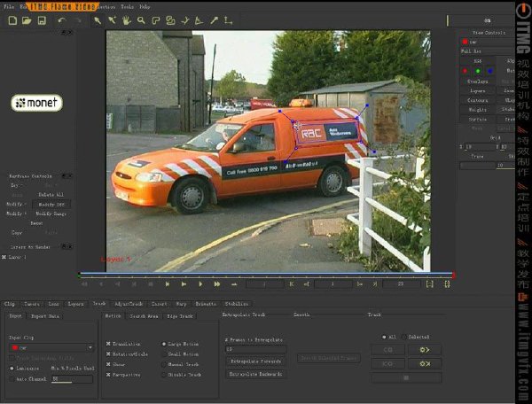Open the Tools menu
The width and height of the screenshot is (532, 404).
pyautogui.click(x=127, y=6)
